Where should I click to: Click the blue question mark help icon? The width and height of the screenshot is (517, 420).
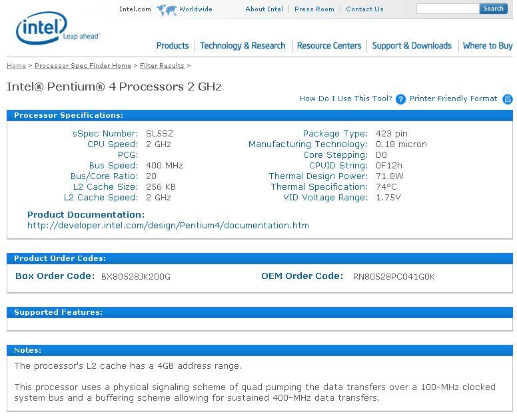(400, 99)
